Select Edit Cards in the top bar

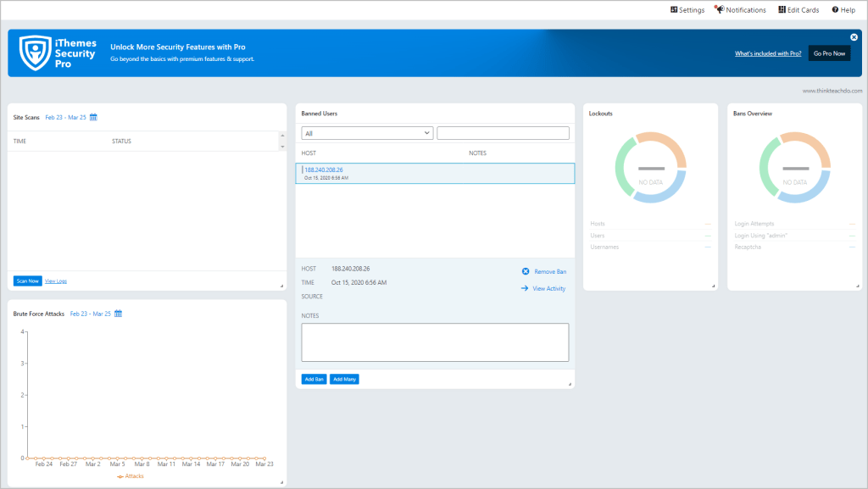pyautogui.click(x=798, y=10)
